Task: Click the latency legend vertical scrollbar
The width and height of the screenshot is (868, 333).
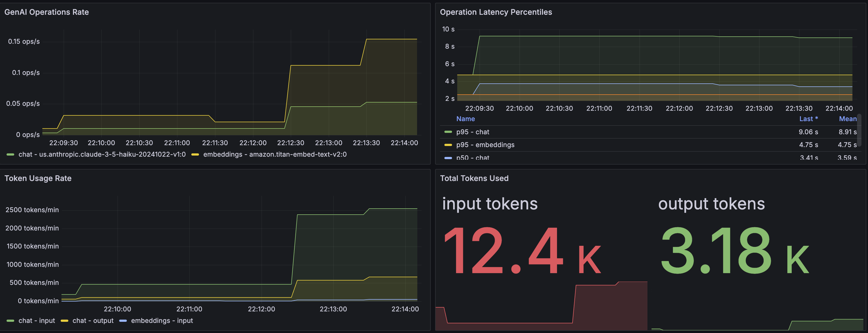Action: click(859, 130)
